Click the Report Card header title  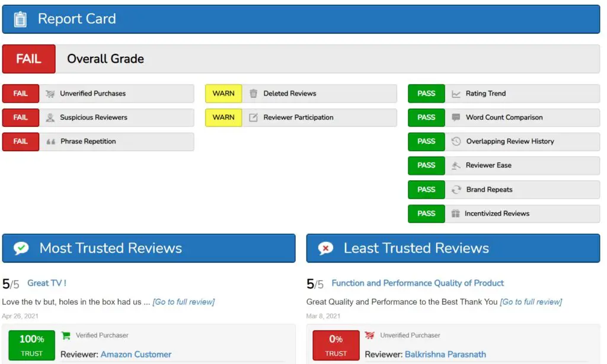pyautogui.click(x=76, y=19)
